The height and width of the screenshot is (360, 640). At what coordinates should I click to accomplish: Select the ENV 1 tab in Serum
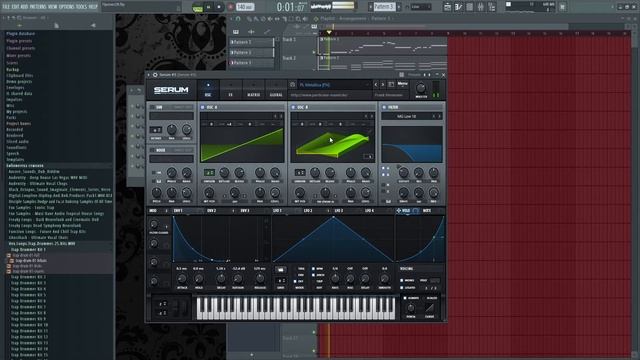pyautogui.click(x=178, y=211)
